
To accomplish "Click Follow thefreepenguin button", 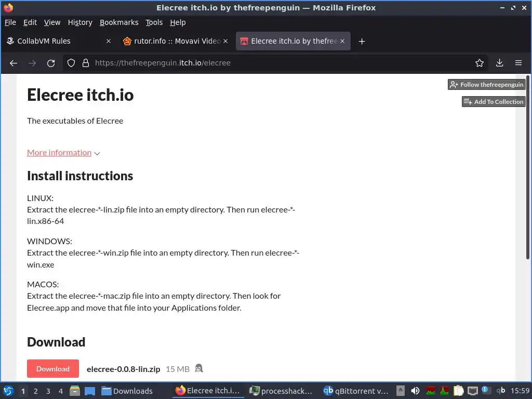I will tap(486, 85).
